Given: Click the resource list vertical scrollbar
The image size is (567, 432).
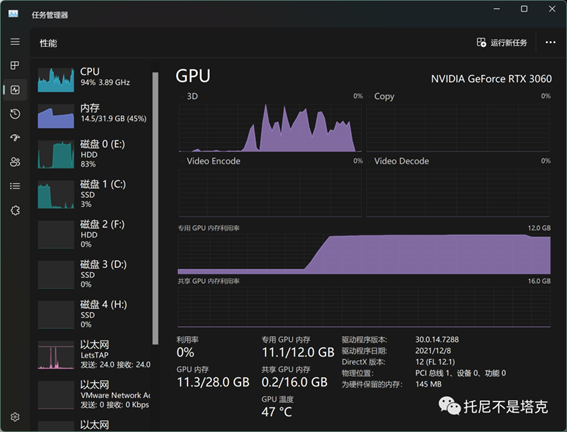Looking at the screenshot, I should 155,208.
